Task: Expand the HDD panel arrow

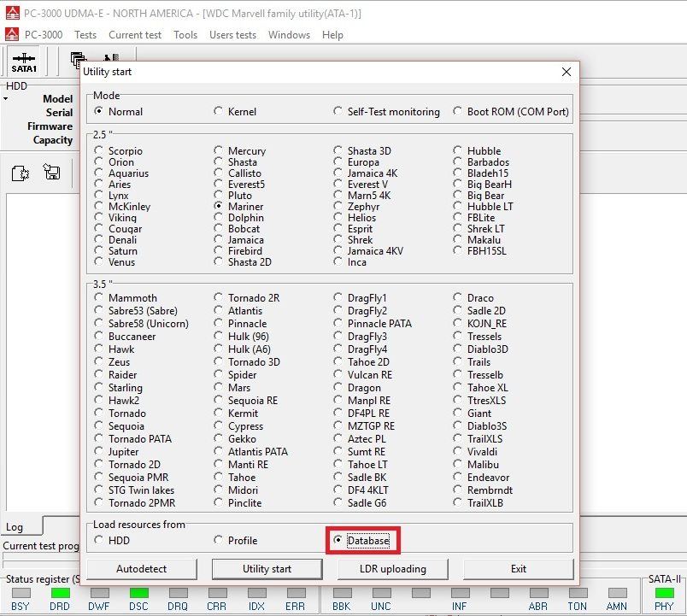Action: [5, 99]
